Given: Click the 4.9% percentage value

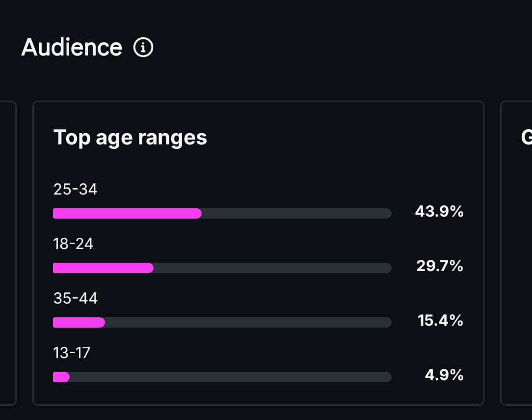Looking at the screenshot, I should (x=444, y=375).
